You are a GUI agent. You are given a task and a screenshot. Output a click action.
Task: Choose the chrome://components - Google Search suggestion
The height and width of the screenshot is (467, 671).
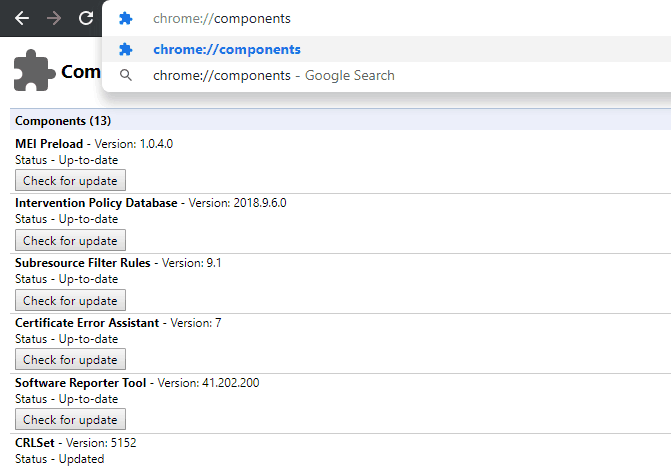(x=386, y=75)
